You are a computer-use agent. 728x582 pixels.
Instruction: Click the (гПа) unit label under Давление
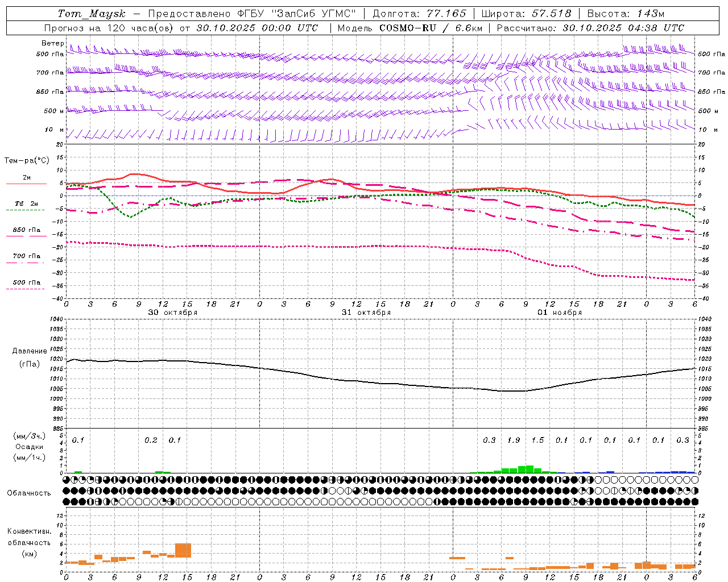tap(30, 364)
